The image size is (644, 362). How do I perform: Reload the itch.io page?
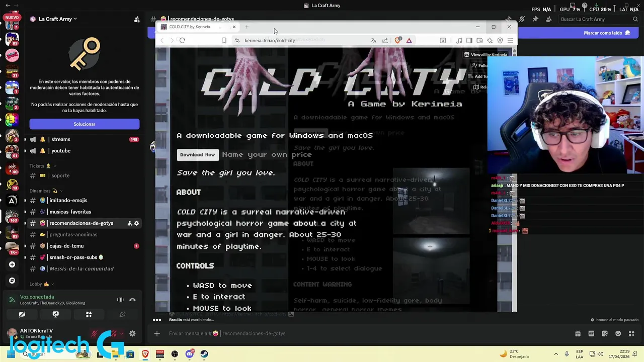coord(182,40)
